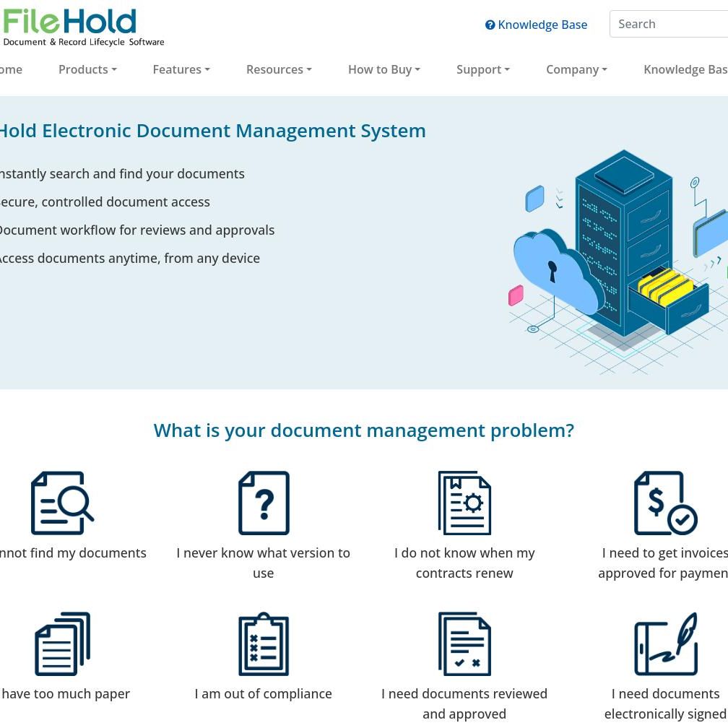Click the Electronic Document Management System heading
The width and height of the screenshot is (728, 728).
(212, 131)
